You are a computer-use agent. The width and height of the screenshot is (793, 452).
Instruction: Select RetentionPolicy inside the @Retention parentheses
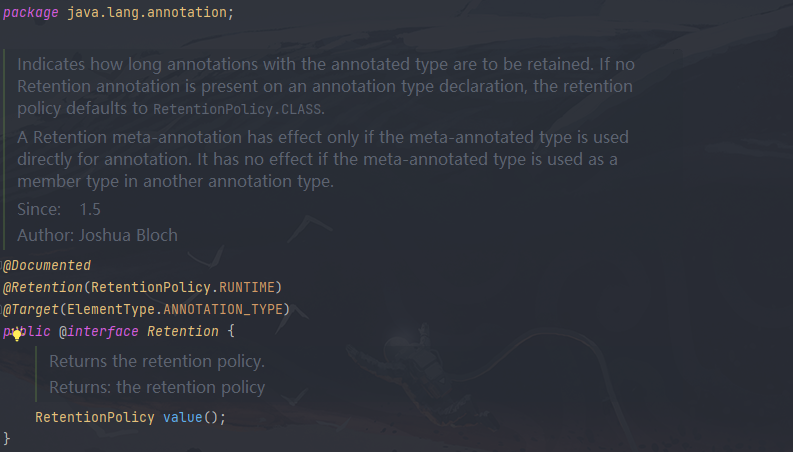point(151,287)
